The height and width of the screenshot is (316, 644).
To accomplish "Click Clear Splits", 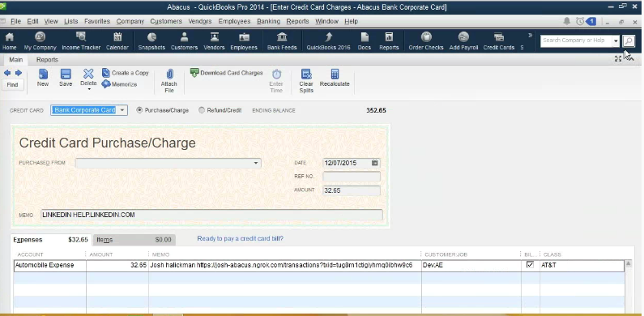I will 306,80.
